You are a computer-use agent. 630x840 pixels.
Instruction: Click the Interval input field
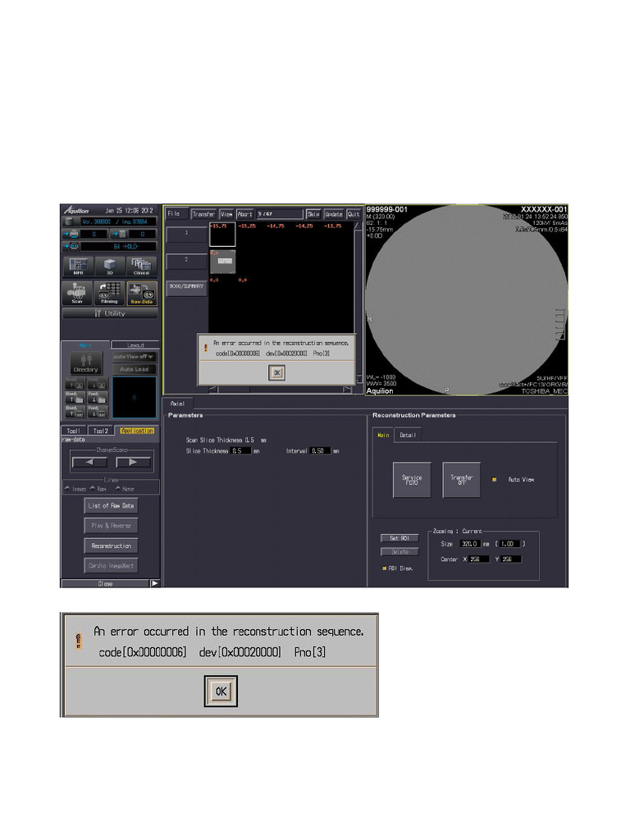point(321,451)
